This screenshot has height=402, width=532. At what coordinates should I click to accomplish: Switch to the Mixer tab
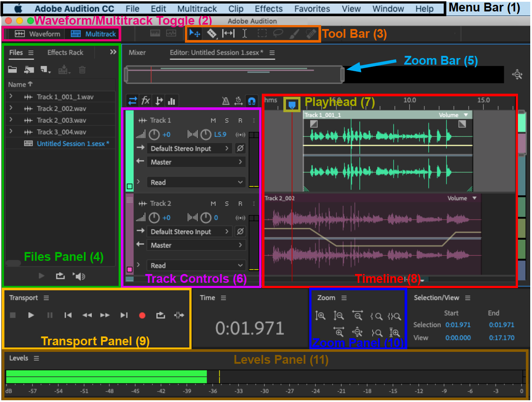coord(137,52)
